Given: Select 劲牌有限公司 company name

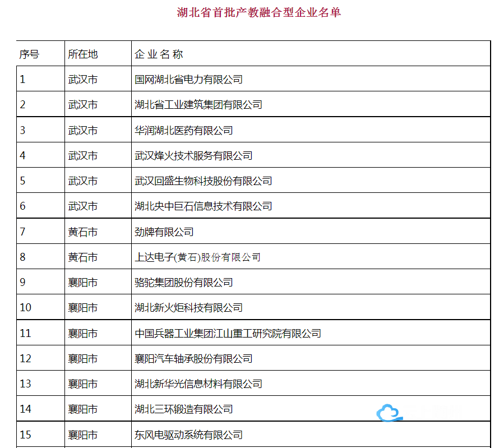Looking at the screenshot, I should (x=164, y=232).
